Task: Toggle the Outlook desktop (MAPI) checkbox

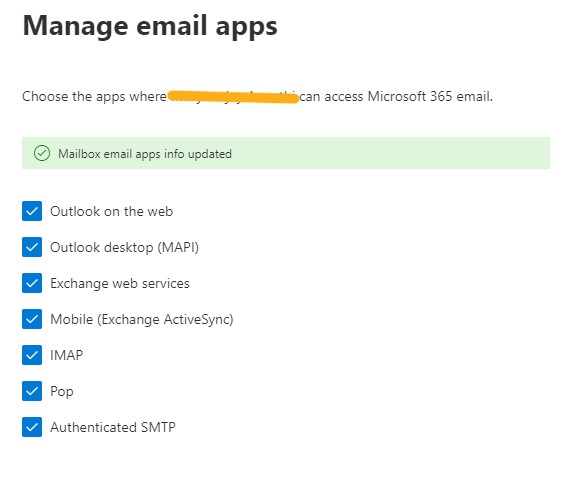Action: 32,247
